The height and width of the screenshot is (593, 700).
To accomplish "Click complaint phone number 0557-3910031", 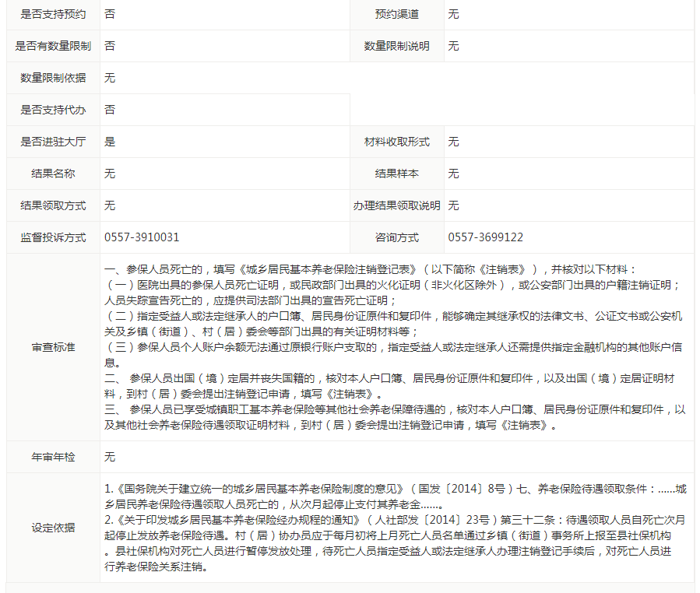I will 142,237.
